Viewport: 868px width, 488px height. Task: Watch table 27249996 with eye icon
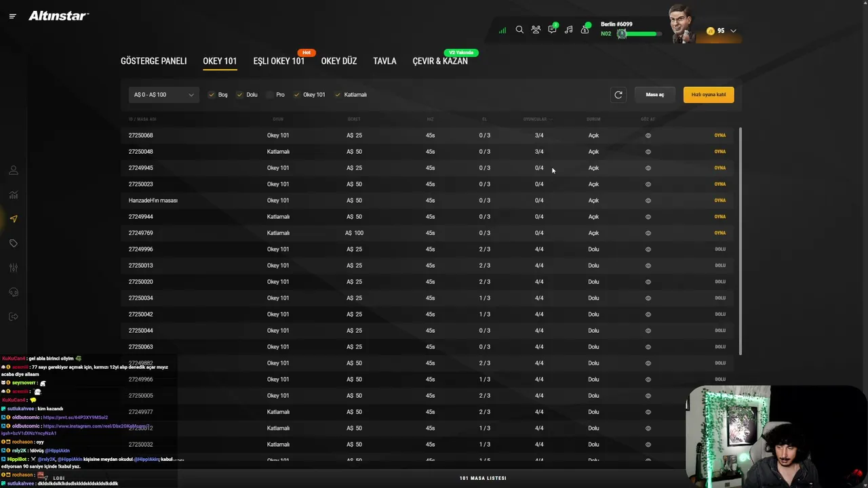[x=648, y=249]
